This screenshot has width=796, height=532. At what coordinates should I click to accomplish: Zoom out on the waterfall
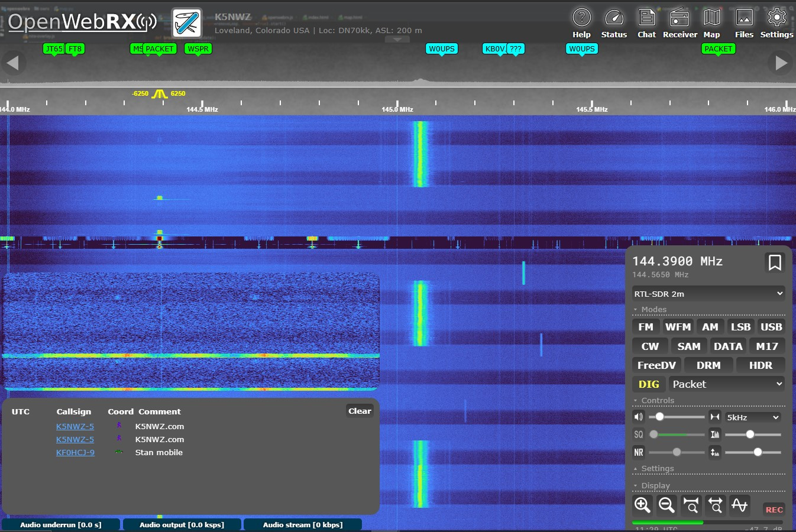pos(666,505)
